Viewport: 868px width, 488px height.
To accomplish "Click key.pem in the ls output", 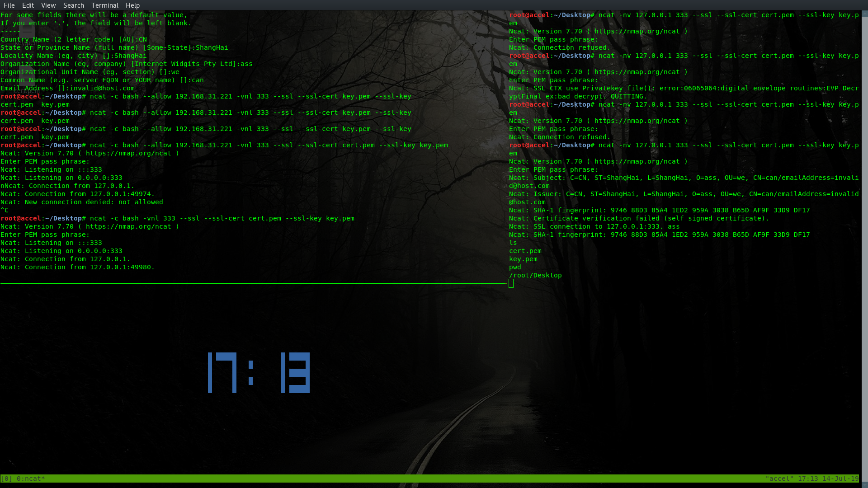I will [x=523, y=259].
